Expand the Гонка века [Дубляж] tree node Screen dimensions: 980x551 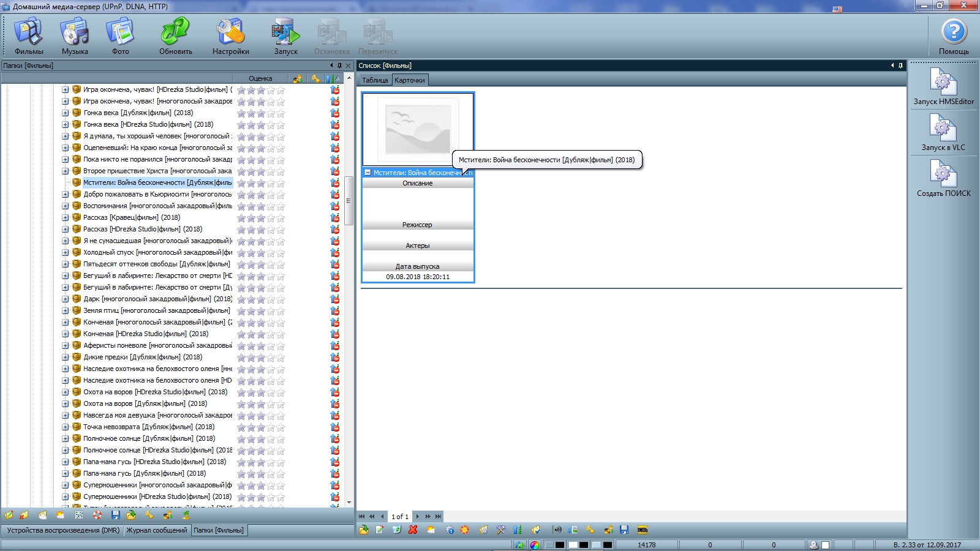click(66, 113)
